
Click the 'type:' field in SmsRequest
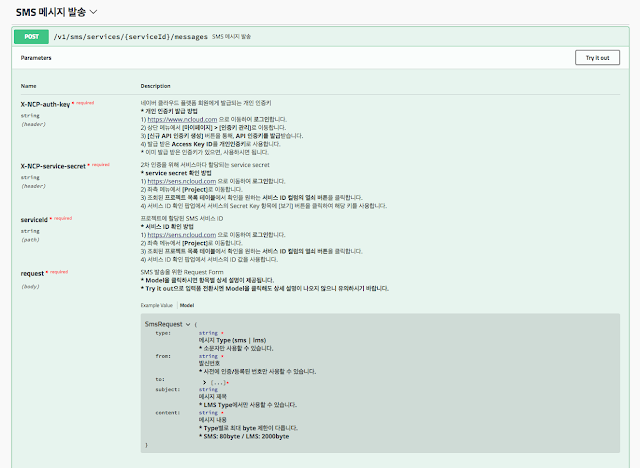(163, 333)
